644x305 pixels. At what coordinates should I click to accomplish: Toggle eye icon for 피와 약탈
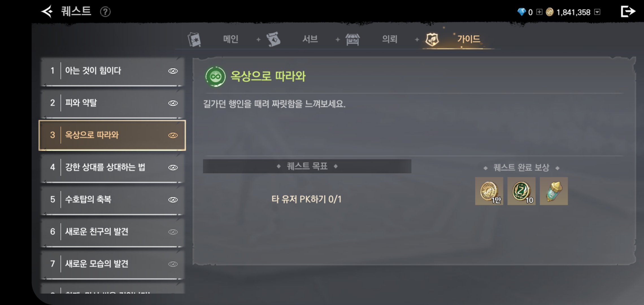(x=173, y=103)
